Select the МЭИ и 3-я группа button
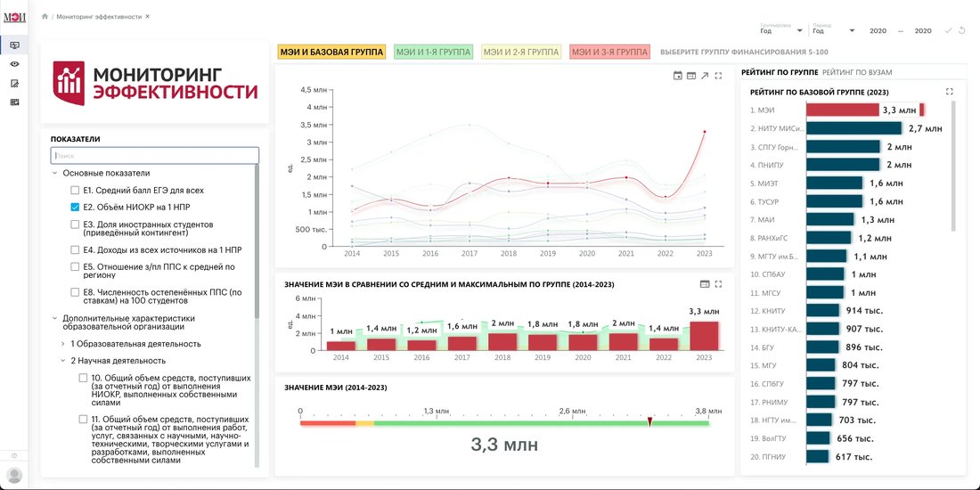Viewport: 980px width, 490px height. click(x=610, y=52)
